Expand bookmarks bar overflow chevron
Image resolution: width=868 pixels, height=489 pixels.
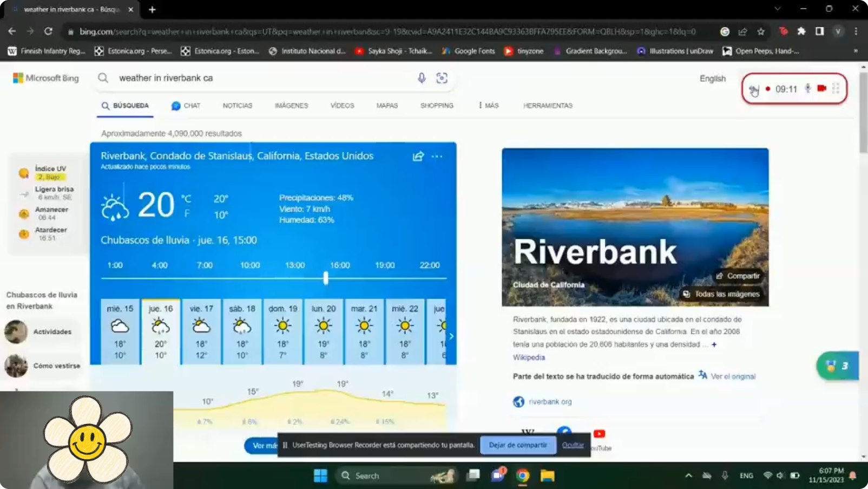point(856,51)
